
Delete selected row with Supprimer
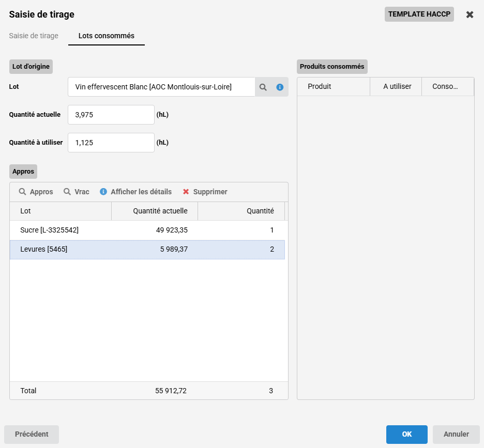pos(205,192)
